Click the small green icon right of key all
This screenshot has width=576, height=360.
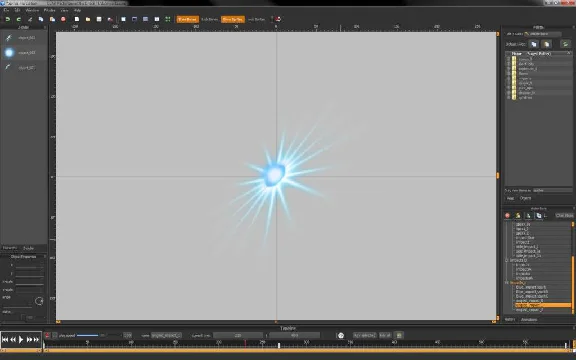[399, 335]
